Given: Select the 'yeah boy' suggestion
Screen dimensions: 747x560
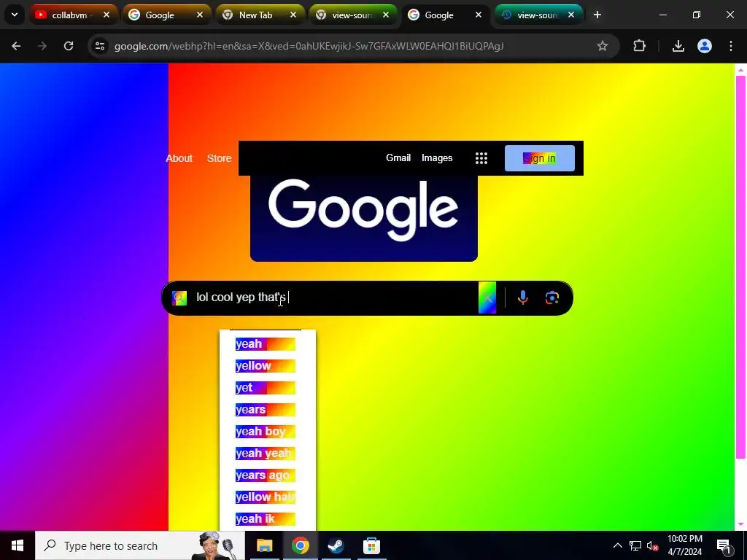Looking at the screenshot, I should coord(266,432).
